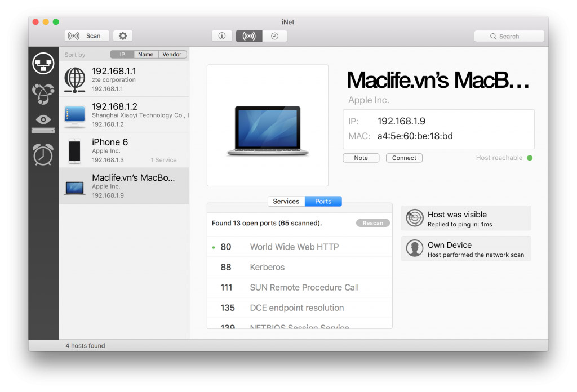
Task: Open the Bonjour browser sidebar icon
Action: pos(43,93)
